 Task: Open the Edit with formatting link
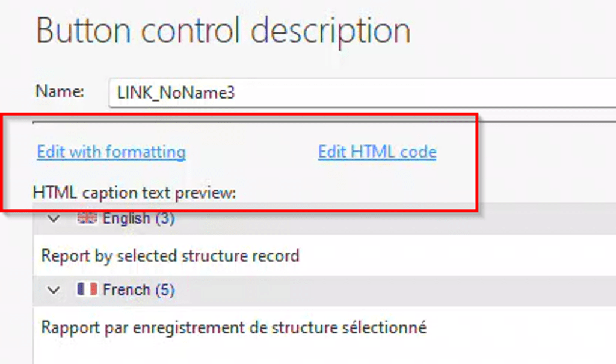click(x=111, y=152)
